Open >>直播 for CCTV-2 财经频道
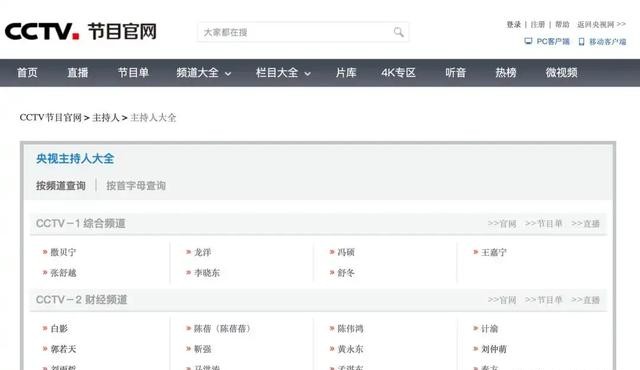 (x=585, y=300)
